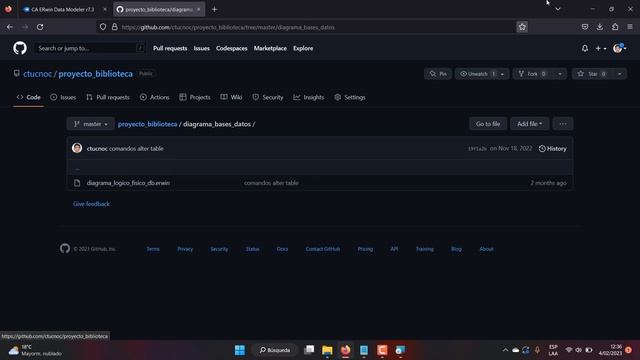640x360 pixels.
Task: Open Pull requests in top navigation
Action: click(x=170, y=48)
